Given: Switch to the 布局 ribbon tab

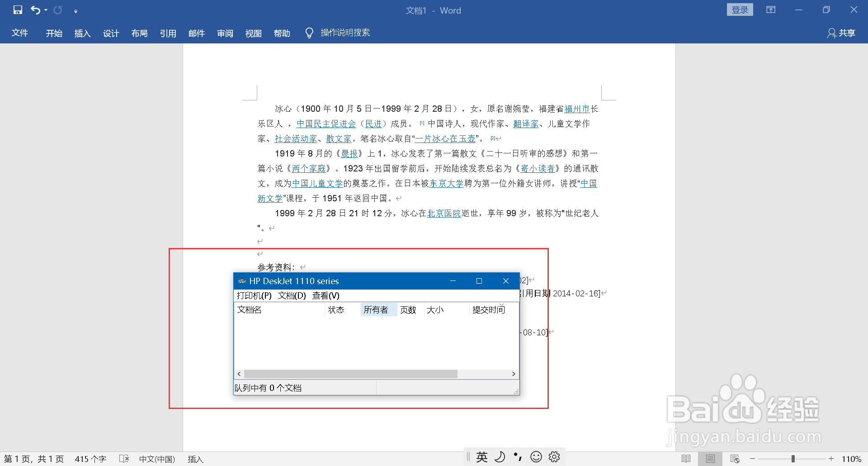Looking at the screenshot, I should pyautogui.click(x=140, y=33).
